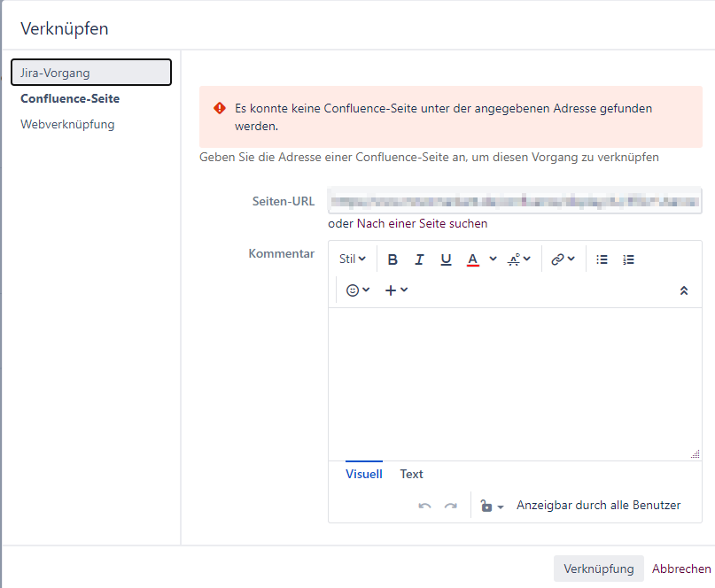Click the undo arrow icon
The width and height of the screenshot is (715, 588).
tap(424, 506)
